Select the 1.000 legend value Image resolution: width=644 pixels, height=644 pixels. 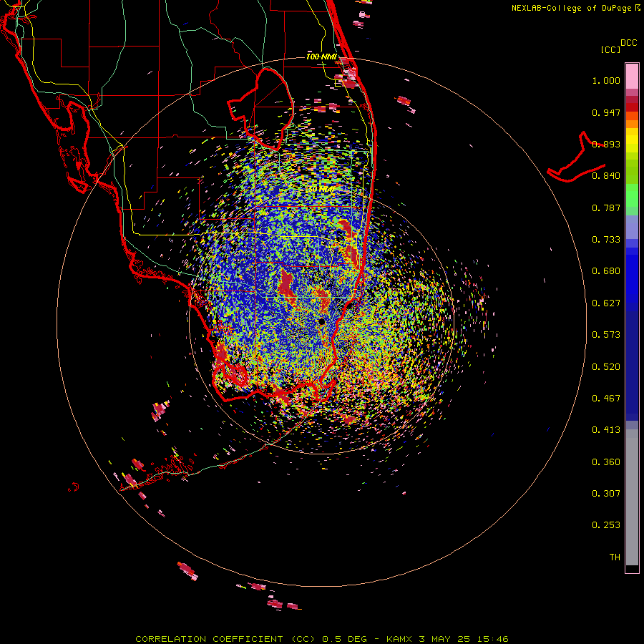click(606, 80)
